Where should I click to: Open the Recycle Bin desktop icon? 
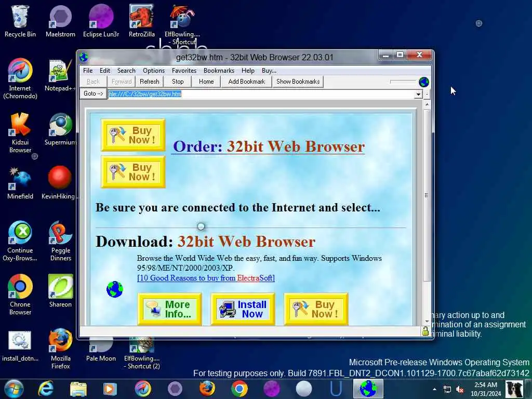coord(20,20)
